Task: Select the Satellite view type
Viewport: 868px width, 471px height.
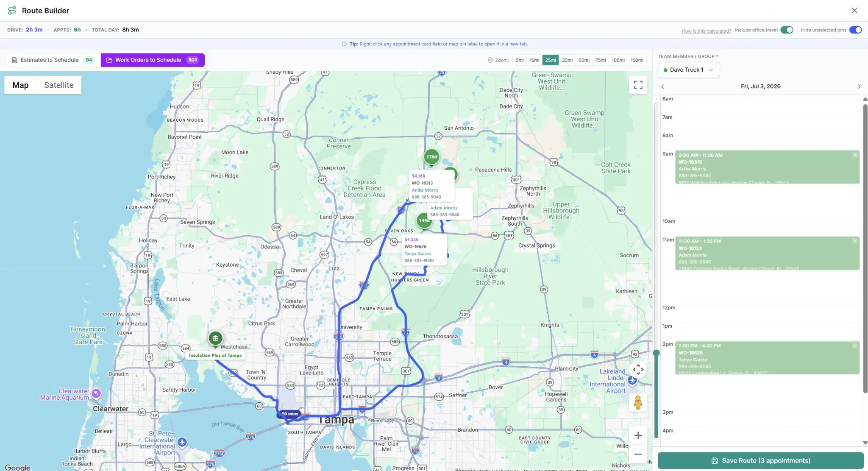Action: pyautogui.click(x=59, y=85)
